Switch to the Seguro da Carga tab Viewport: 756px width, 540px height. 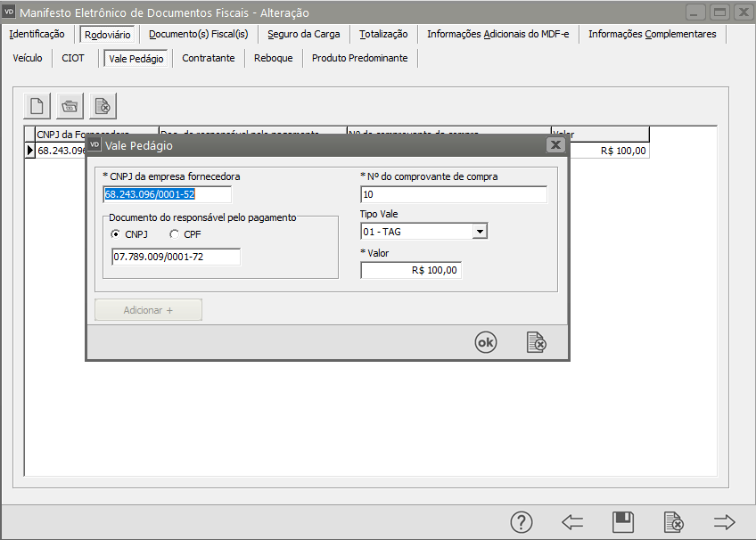[x=303, y=34]
